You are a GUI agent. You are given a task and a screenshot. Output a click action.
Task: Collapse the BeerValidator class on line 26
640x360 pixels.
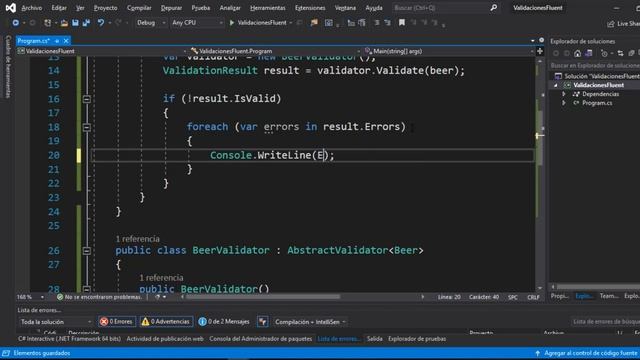[x=87, y=251]
